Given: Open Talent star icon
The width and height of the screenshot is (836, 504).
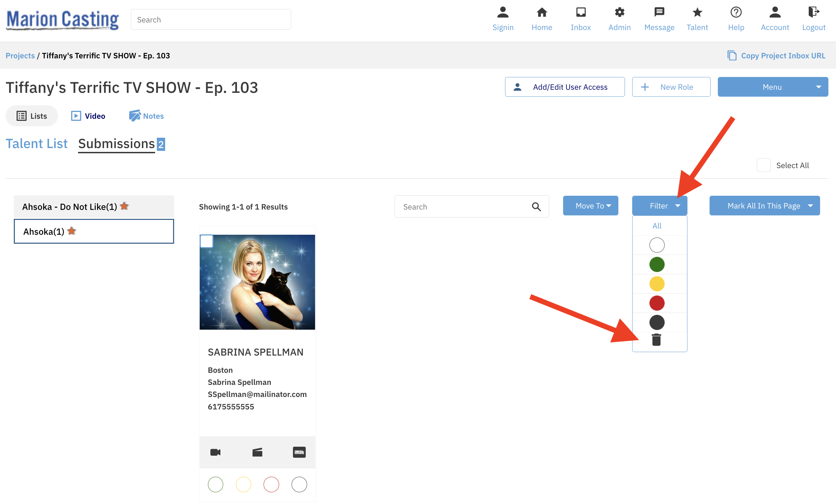Looking at the screenshot, I should pyautogui.click(x=697, y=12).
